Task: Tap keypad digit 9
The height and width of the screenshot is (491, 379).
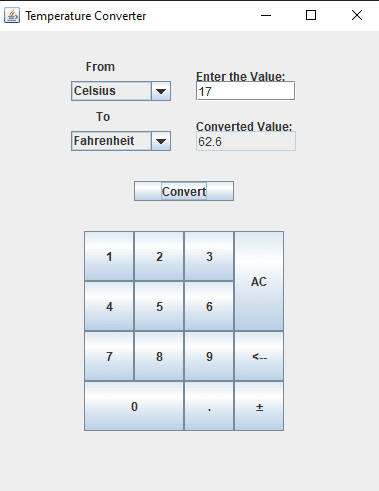Action: coord(209,356)
